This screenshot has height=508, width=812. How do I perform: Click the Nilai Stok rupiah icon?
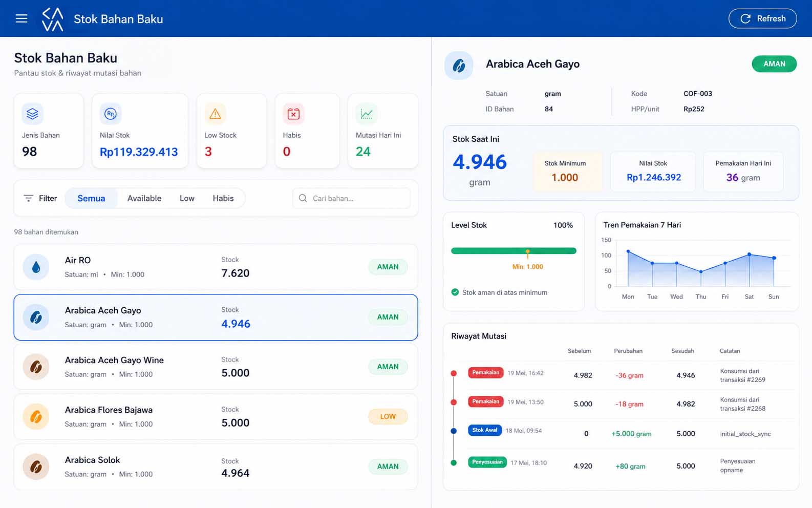pyautogui.click(x=111, y=114)
